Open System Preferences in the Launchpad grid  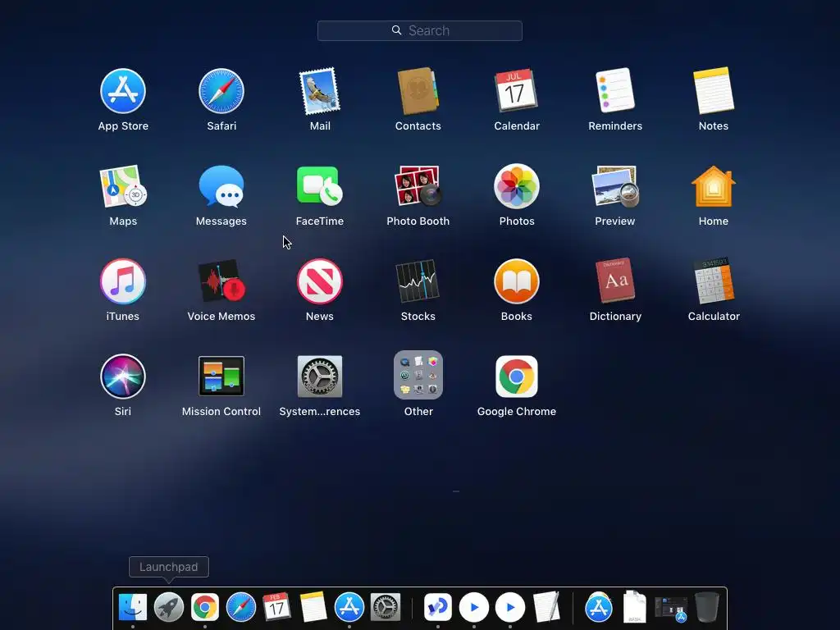point(320,376)
